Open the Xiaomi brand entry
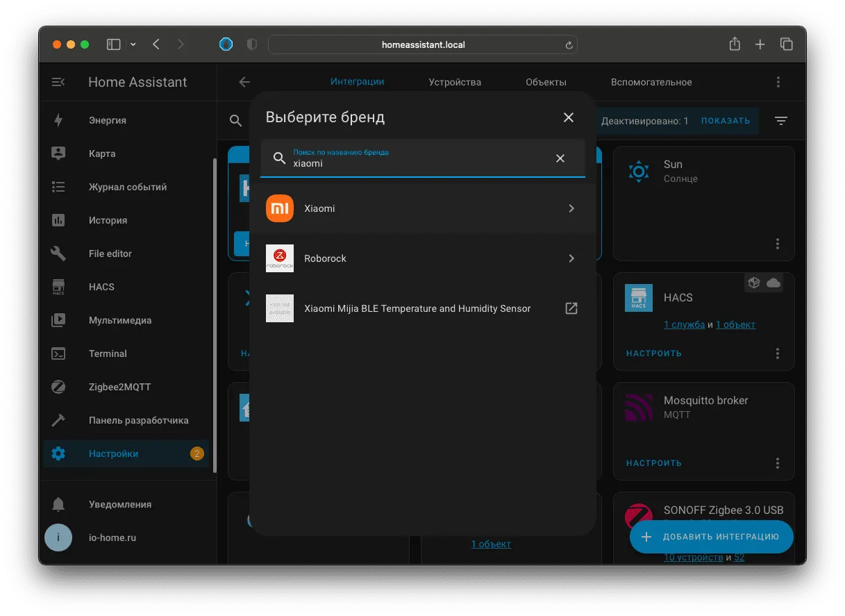 coord(422,208)
